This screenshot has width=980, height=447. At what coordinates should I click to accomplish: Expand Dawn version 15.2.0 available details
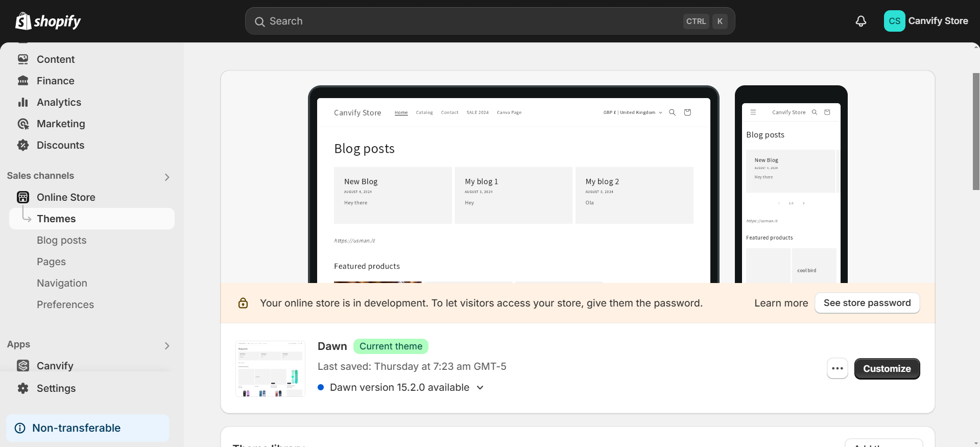pyautogui.click(x=480, y=387)
